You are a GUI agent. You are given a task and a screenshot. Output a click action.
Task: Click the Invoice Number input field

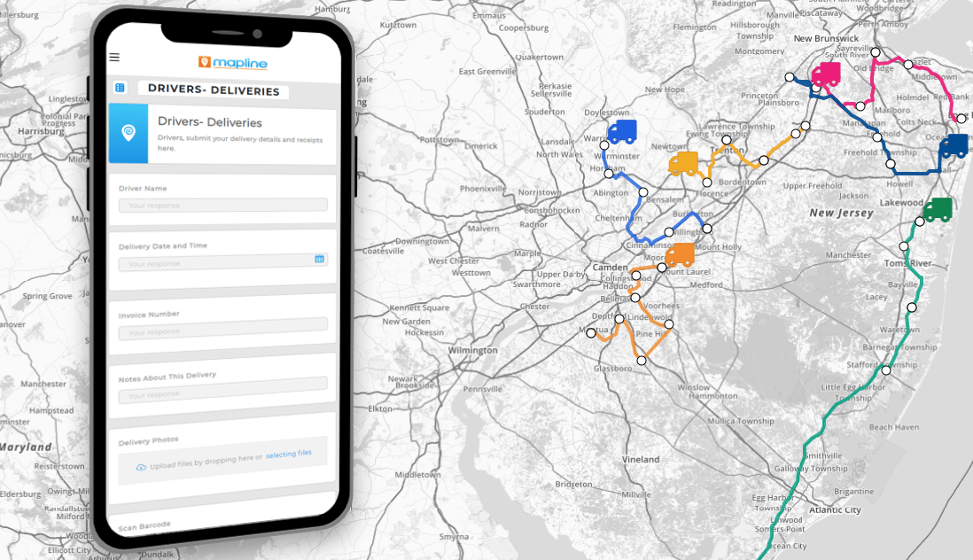click(222, 332)
